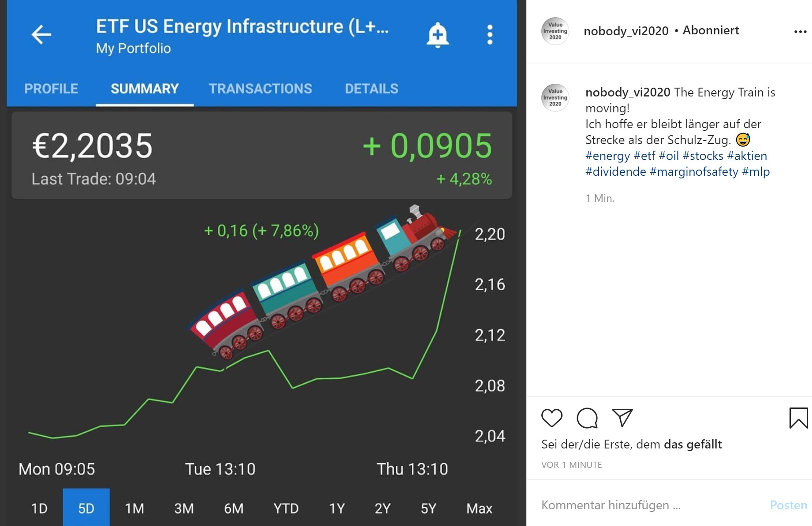Tap the back arrow in portfolio header

tap(41, 35)
